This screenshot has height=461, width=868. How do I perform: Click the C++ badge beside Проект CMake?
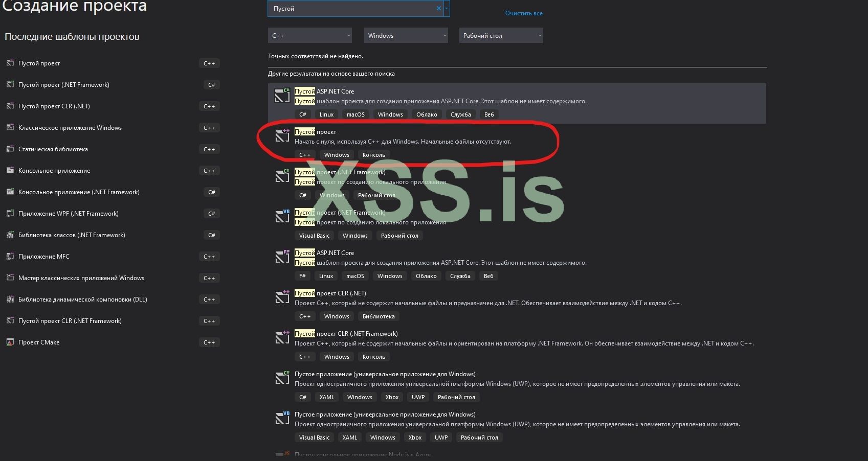[x=209, y=342]
